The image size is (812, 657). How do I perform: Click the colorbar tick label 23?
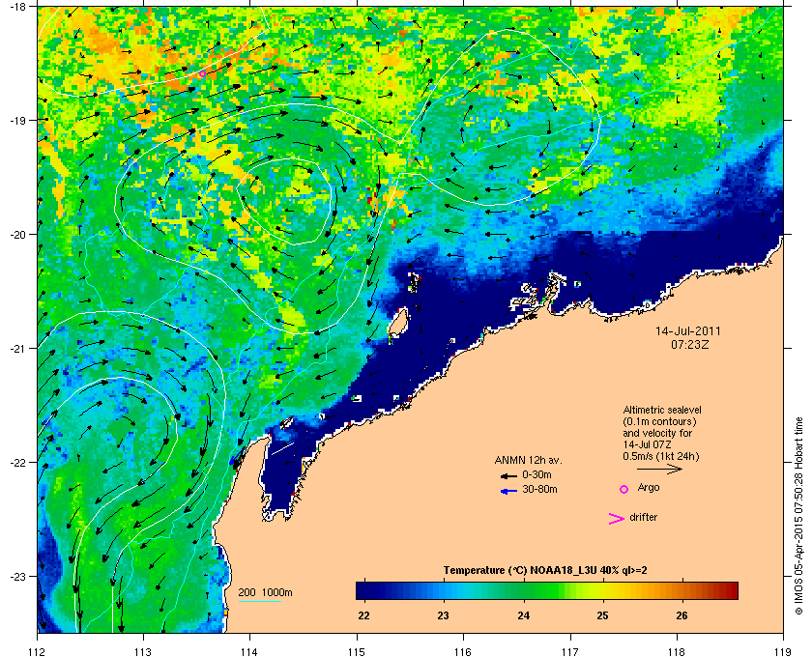pyautogui.click(x=443, y=615)
